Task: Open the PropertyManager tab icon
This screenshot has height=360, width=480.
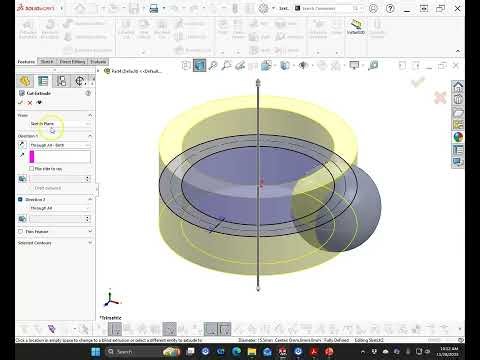Action: (x=43, y=81)
